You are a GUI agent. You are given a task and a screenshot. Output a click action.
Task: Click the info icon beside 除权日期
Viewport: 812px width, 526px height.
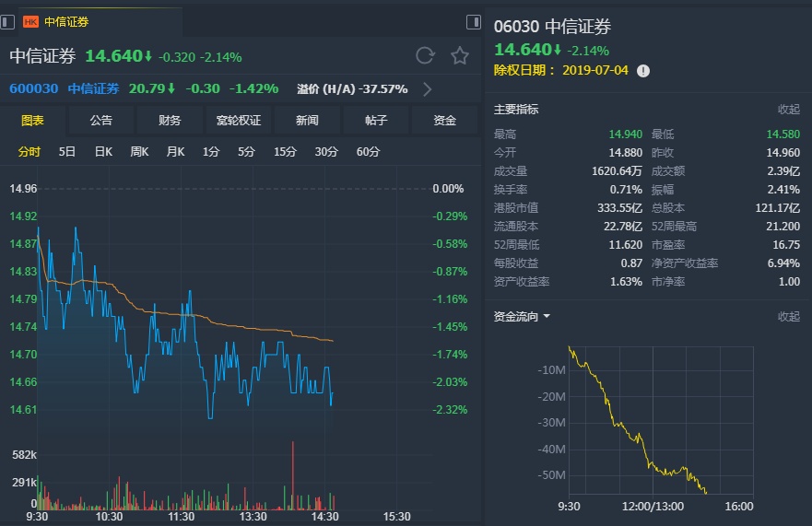click(643, 71)
